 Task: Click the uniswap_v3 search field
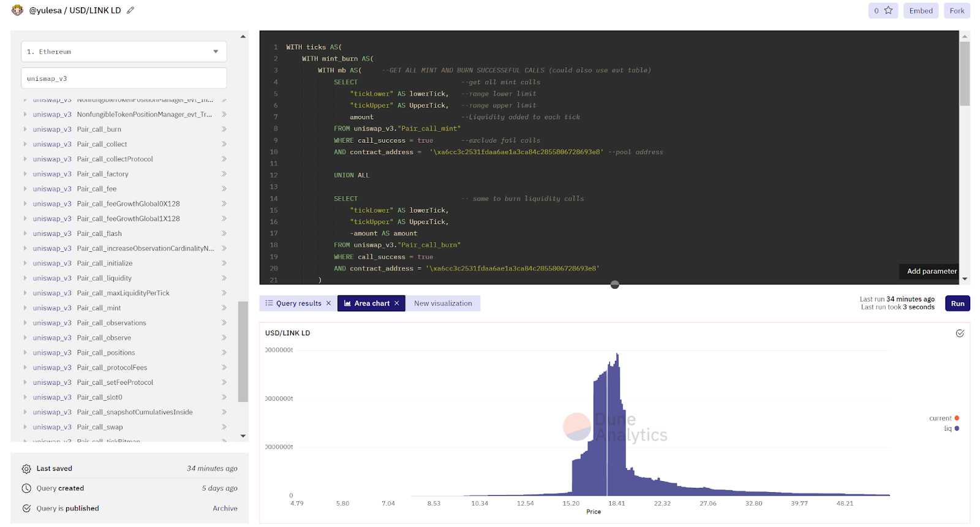point(124,78)
